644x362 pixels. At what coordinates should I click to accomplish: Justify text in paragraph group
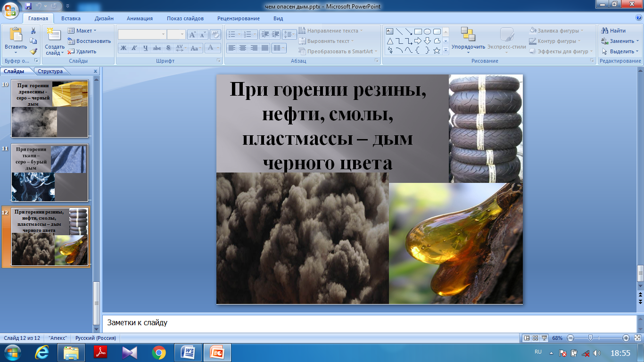point(265,48)
